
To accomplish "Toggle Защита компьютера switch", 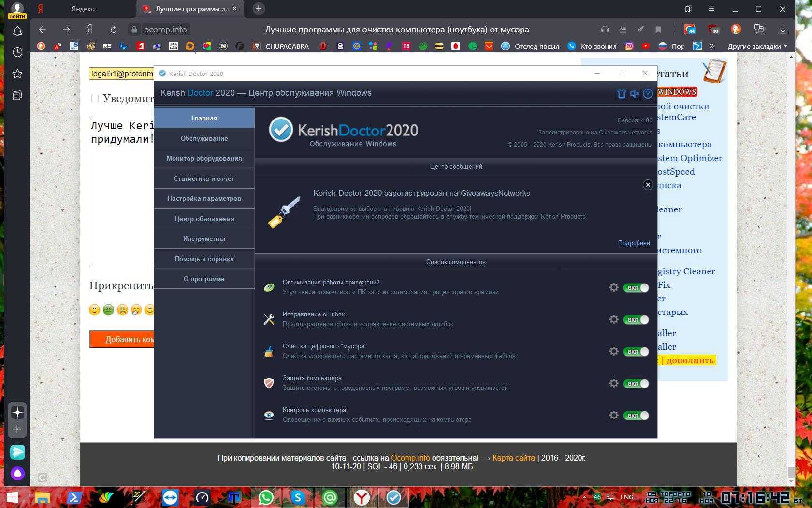I will pyautogui.click(x=636, y=383).
